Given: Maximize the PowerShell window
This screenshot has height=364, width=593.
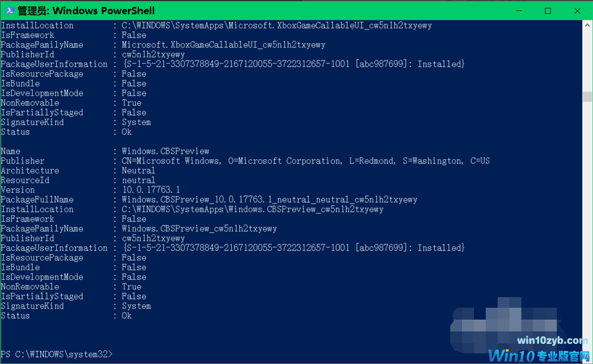Looking at the screenshot, I should coord(548,11).
